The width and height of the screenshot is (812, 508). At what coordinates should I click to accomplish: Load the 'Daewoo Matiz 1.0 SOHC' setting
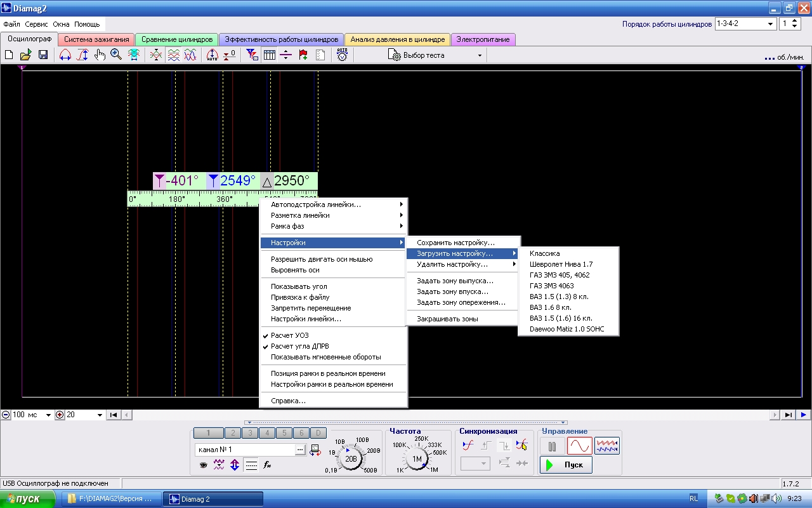click(x=568, y=329)
